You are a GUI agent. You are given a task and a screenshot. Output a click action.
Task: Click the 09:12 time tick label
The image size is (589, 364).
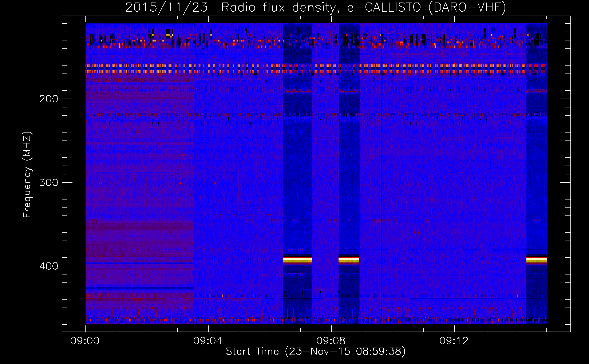454,341
